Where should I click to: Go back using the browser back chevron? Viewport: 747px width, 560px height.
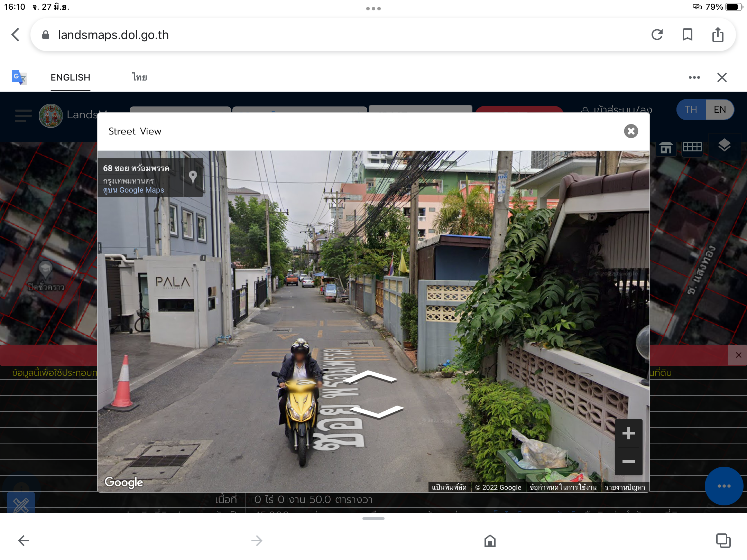15,35
